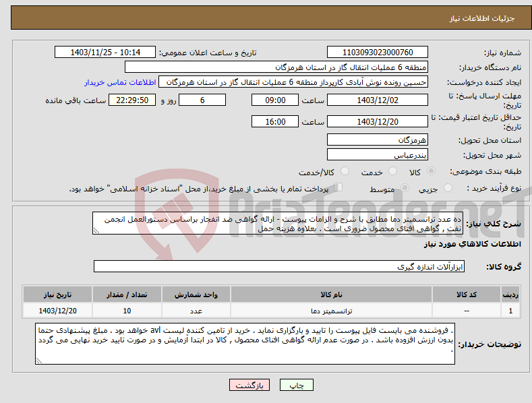Screen dimensions: 532x403
Task: Click the resize handle of buyer notes textarea
Action: [39, 361]
